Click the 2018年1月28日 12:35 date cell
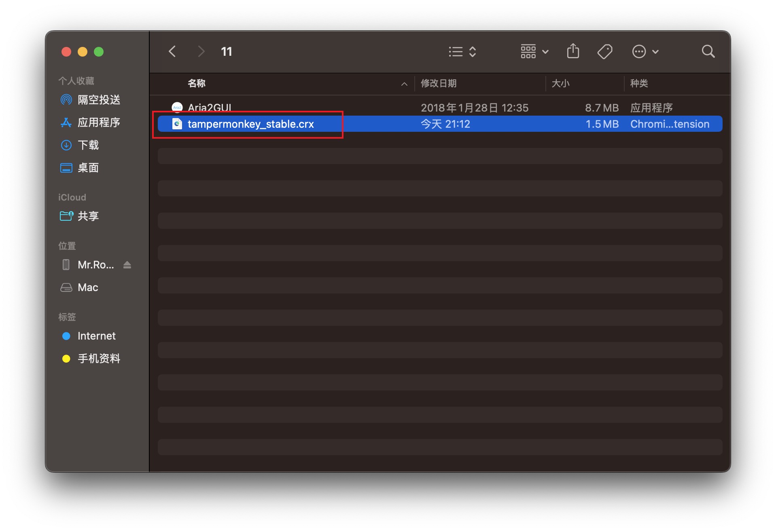This screenshot has width=776, height=532. [475, 108]
